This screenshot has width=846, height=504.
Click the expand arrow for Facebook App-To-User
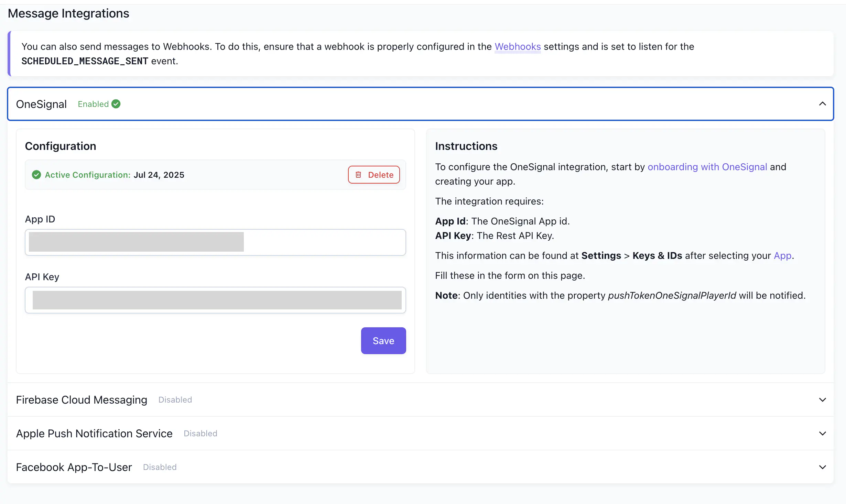823,467
